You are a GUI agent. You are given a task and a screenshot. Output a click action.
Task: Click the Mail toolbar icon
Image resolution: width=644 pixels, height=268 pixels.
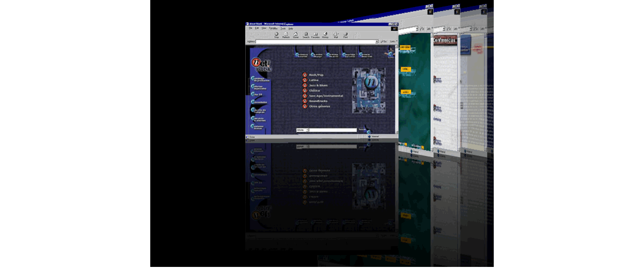pos(336,35)
